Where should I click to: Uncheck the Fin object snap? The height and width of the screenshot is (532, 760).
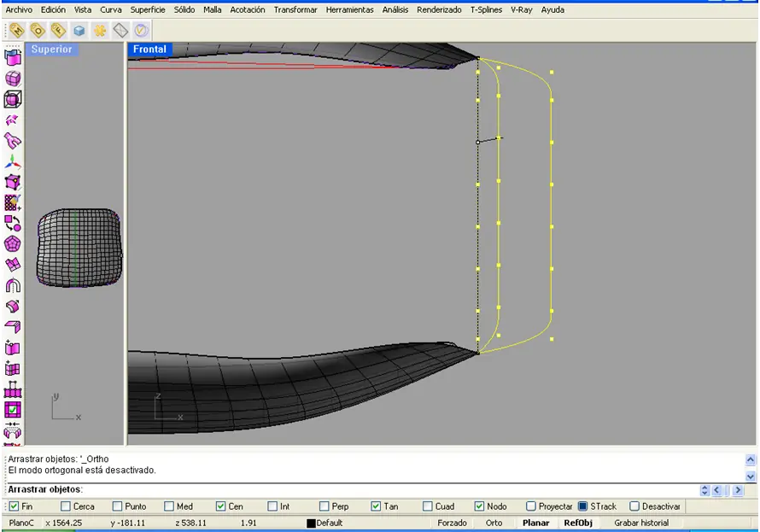pos(14,506)
